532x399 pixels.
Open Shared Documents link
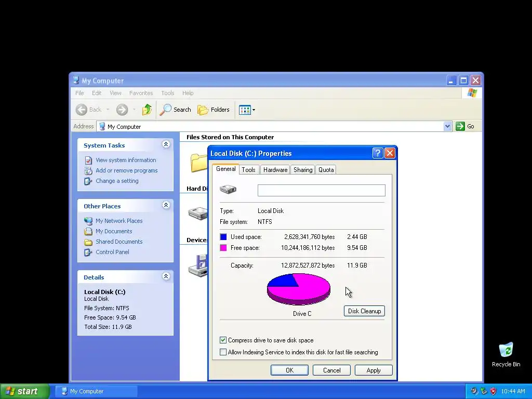tap(119, 242)
